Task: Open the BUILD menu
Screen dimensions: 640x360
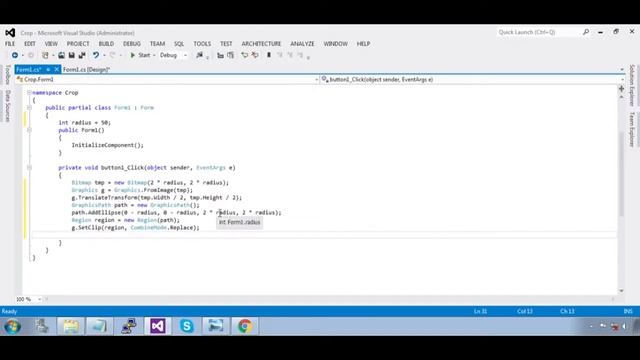Action: point(106,44)
